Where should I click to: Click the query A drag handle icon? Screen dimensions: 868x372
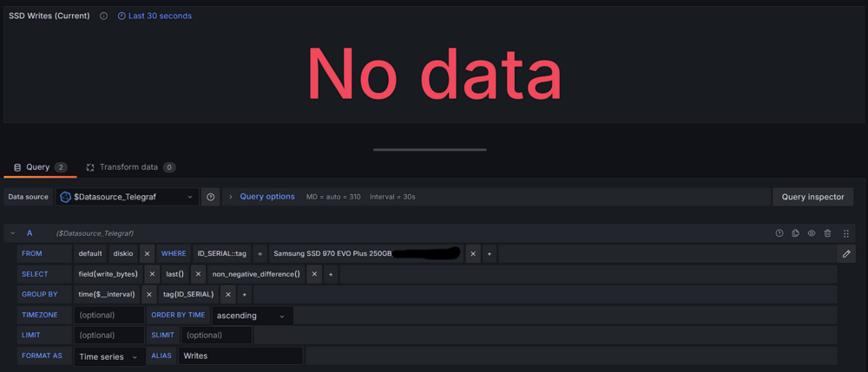(845, 233)
